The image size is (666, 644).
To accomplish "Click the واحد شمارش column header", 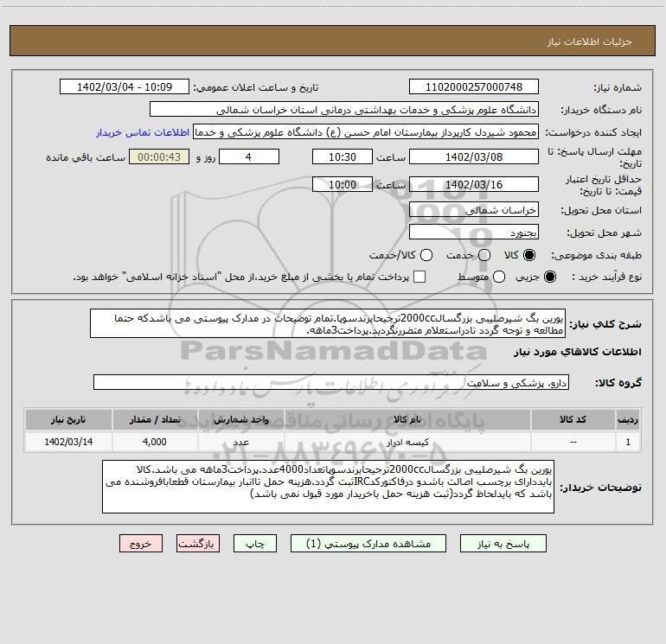I will coord(240,419).
